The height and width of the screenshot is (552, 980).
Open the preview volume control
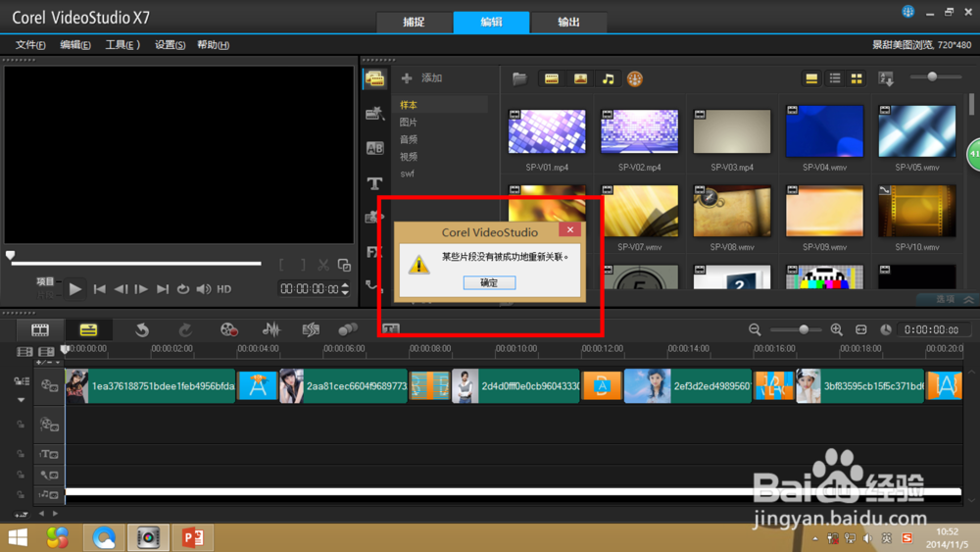pos(204,289)
